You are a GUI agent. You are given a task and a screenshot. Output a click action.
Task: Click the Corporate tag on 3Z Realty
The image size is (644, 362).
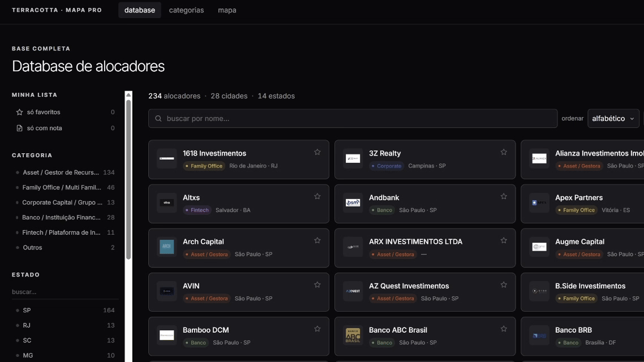[x=387, y=166]
